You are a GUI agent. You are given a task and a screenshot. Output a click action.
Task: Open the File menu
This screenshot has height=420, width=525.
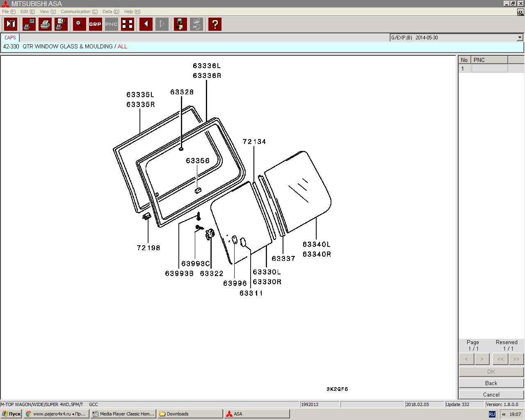[8, 11]
